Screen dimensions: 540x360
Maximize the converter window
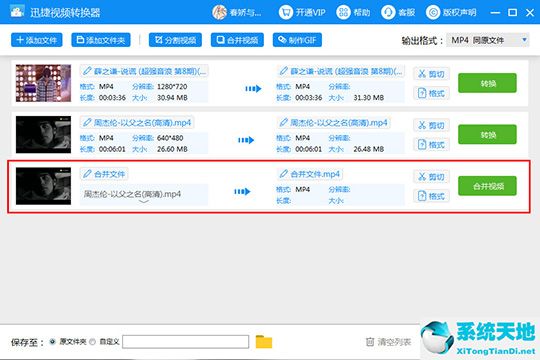point(512,13)
